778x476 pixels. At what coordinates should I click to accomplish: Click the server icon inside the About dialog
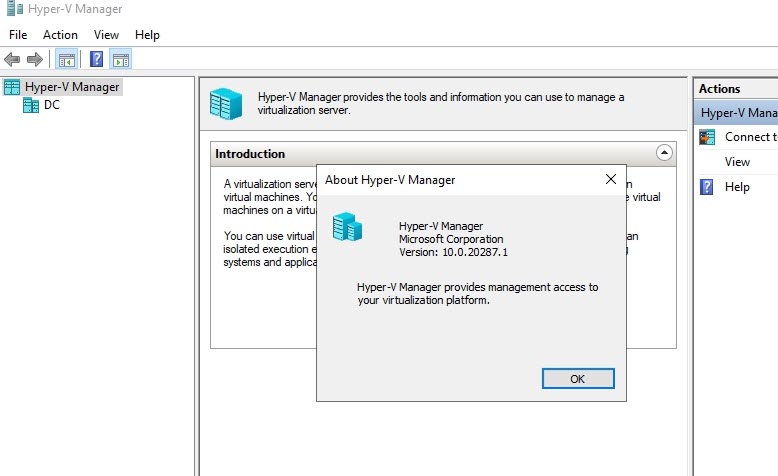tap(347, 227)
